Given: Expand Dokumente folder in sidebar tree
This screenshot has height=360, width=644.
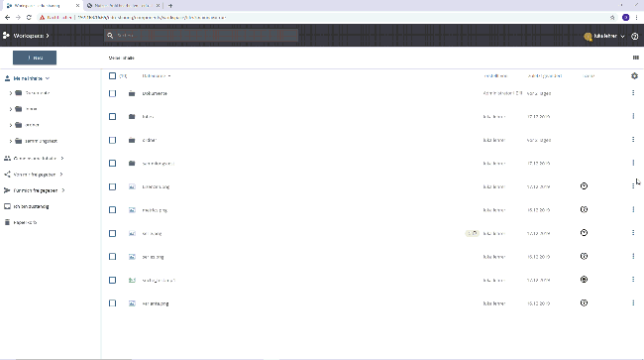Looking at the screenshot, I should pos(10,93).
